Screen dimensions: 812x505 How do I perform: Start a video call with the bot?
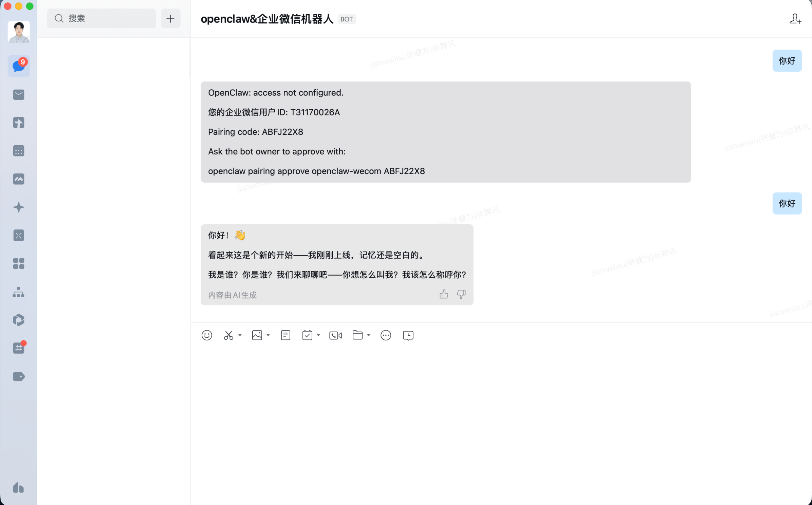click(x=335, y=335)
